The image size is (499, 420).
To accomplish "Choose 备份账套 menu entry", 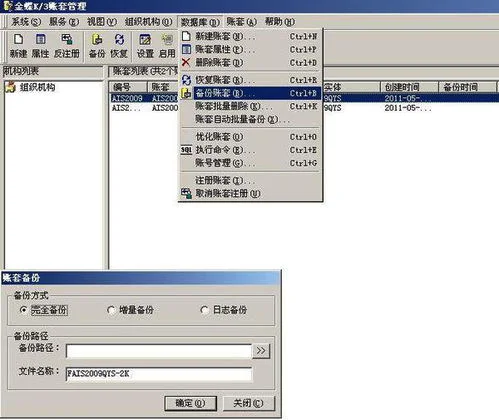I will click(x=251, y=93).
